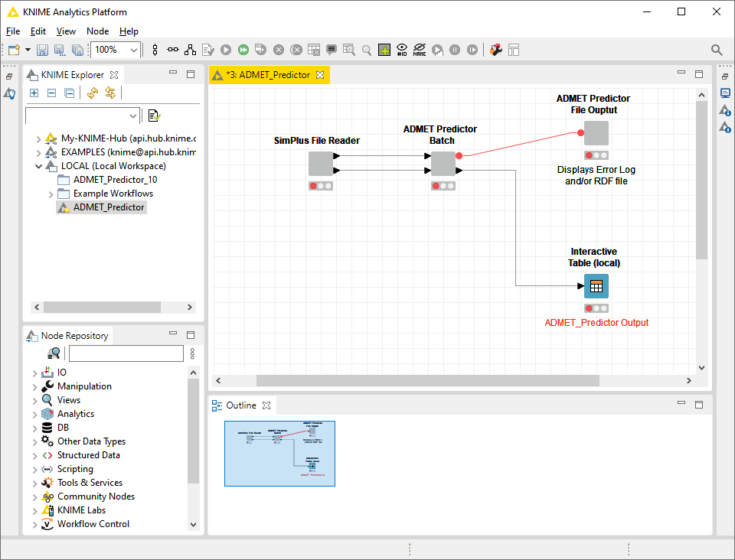Click the ADMET Predictor Batch node
735x560 pixels.
[x=443, y=164]
